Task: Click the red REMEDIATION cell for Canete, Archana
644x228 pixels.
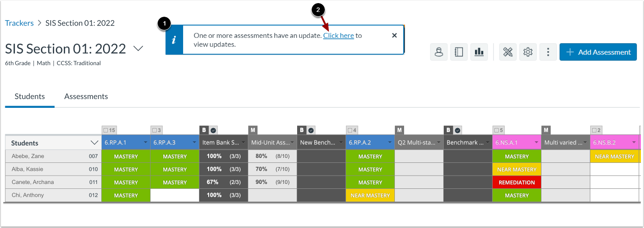Action: [x=517, y=182]
